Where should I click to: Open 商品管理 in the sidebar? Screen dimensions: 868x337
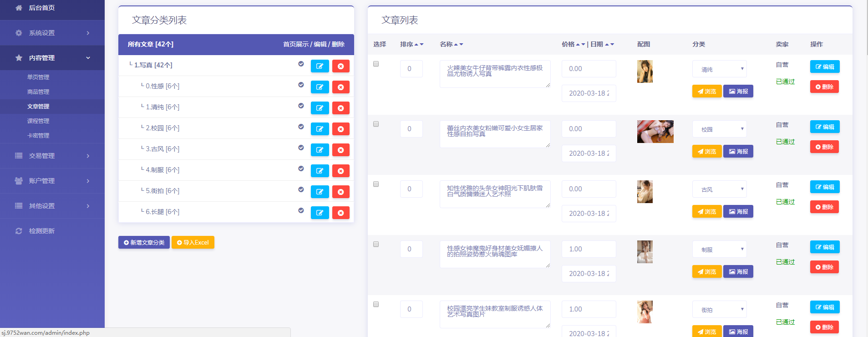pyautogui.click(x=38, y=92)
